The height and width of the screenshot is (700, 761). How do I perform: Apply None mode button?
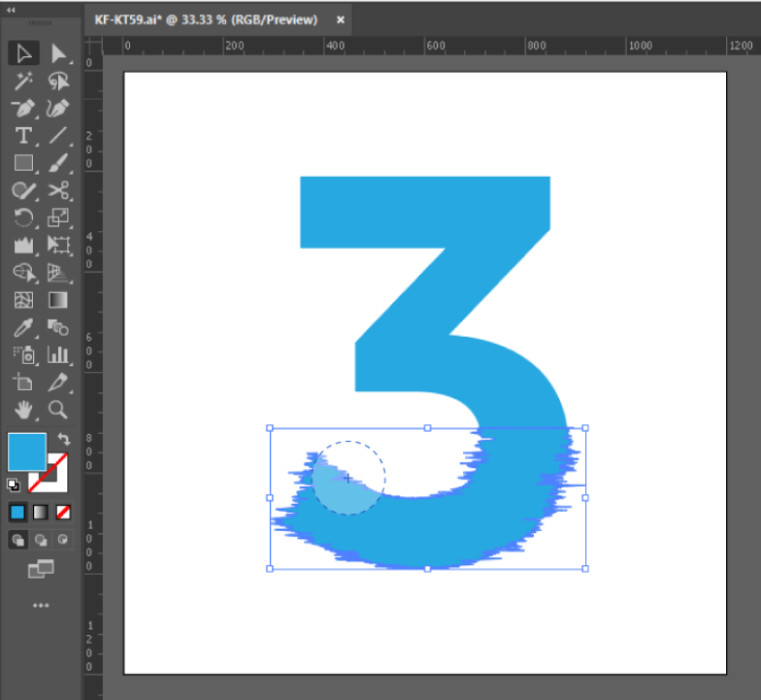64,513
